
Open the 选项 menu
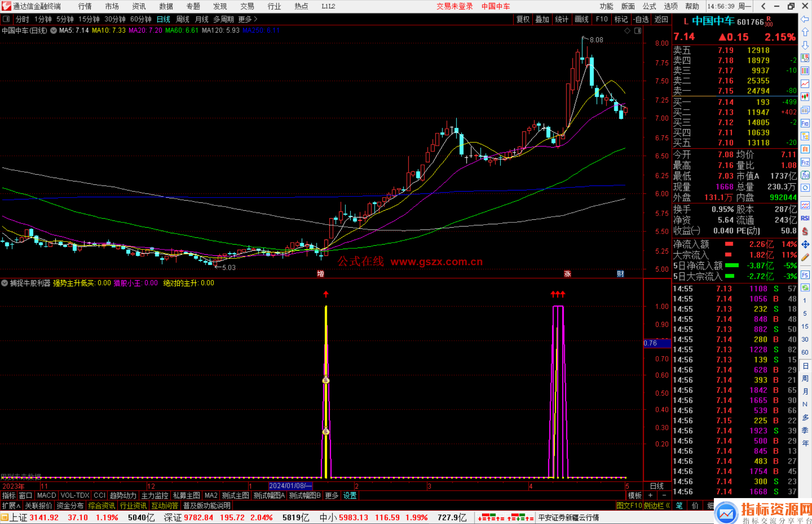(x=671, y=6)
